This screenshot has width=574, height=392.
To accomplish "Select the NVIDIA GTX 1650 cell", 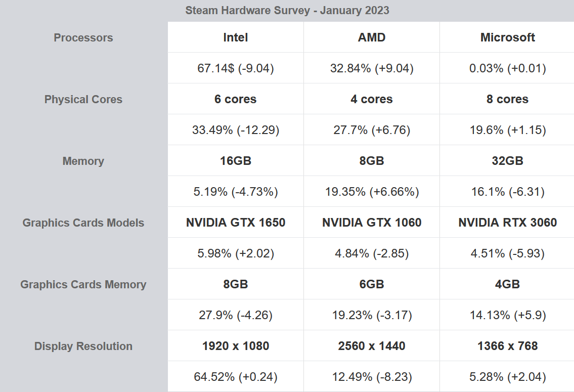I will pos(236,223).
